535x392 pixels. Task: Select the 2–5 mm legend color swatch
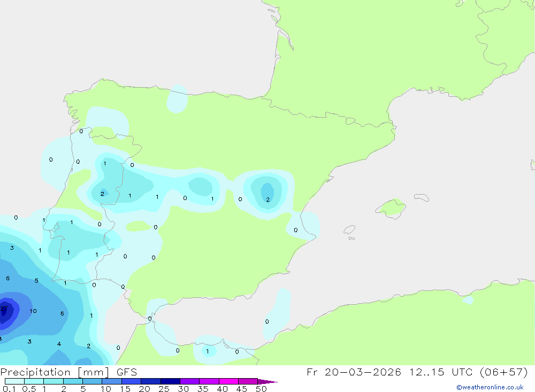73,381
